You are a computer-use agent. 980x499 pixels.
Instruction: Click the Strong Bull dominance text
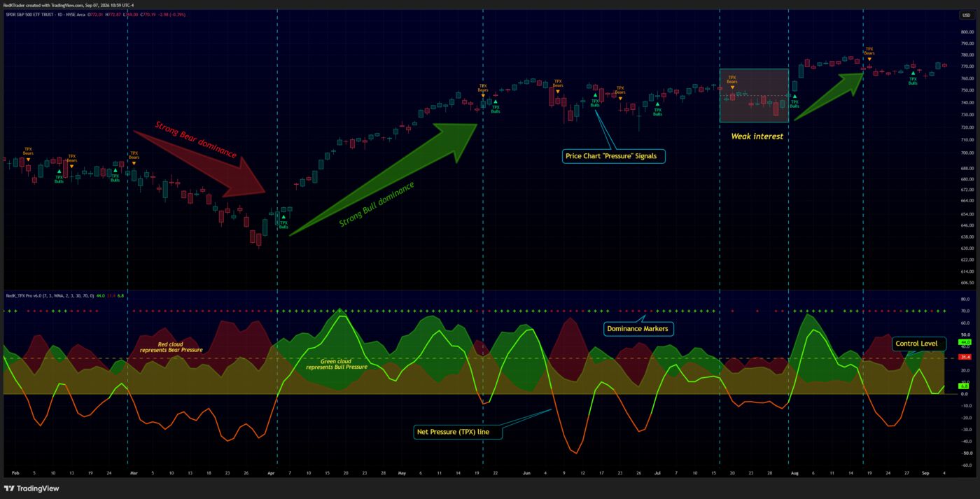(x=377, y=204)
